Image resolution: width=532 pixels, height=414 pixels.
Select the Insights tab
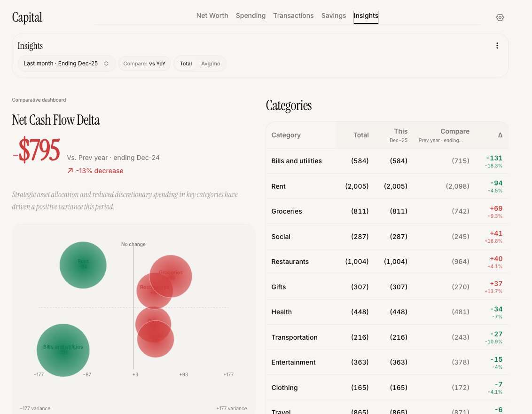pos(366,16)
